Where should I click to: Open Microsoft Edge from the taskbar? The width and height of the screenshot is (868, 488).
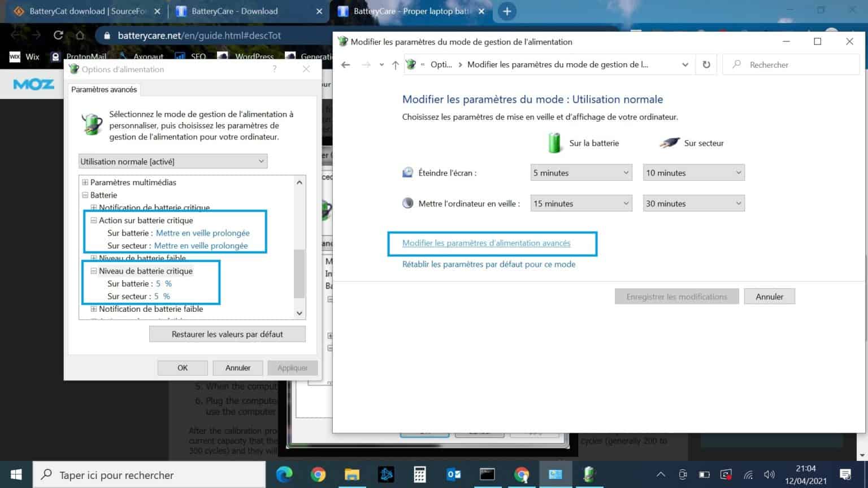pyautogui.click(x=284, y=474)
